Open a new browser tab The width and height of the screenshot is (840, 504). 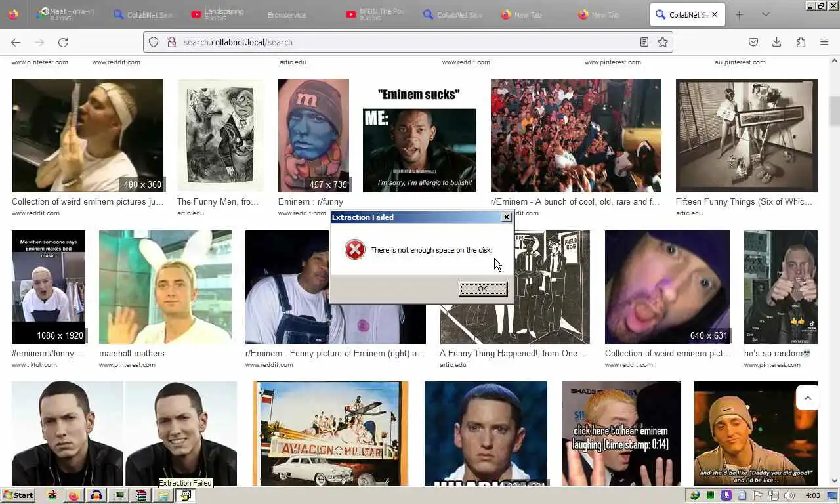pos(739,14)
